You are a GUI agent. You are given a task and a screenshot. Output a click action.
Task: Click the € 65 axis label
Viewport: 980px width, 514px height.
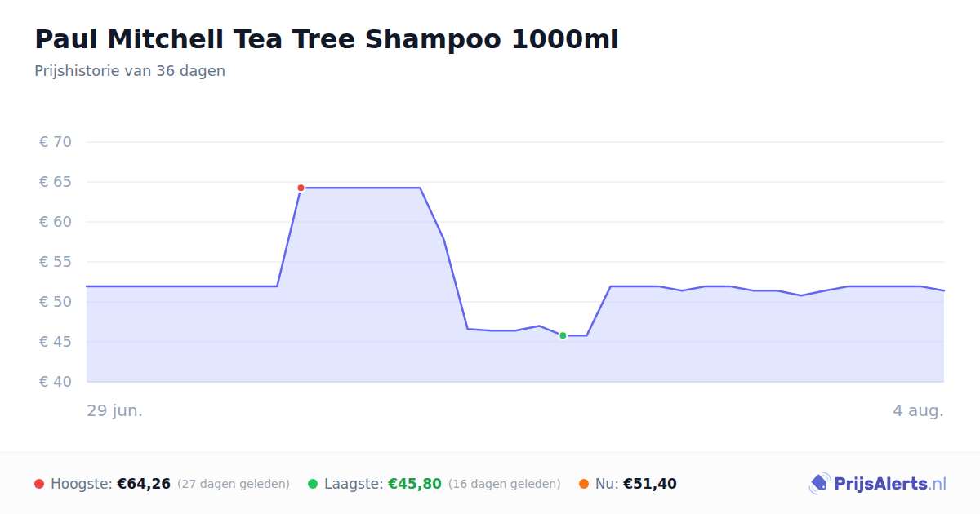click(56, 182)
